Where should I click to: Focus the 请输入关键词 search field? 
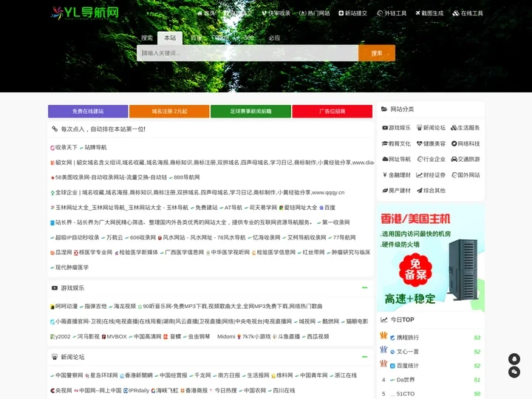[248, 53]
